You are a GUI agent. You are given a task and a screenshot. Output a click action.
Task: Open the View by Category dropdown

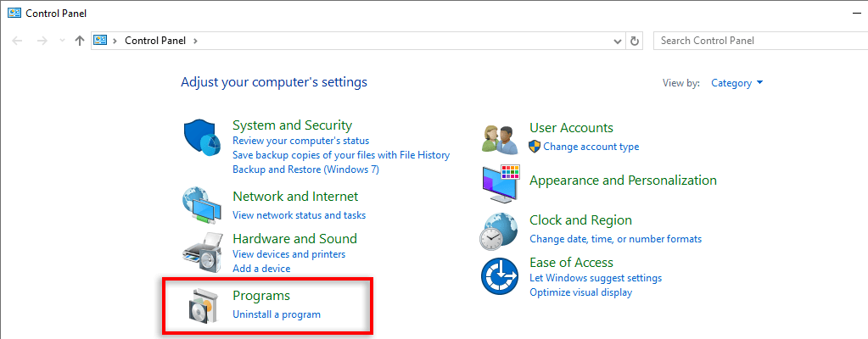(736, 83)
